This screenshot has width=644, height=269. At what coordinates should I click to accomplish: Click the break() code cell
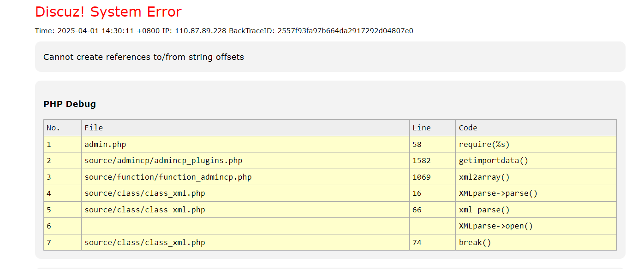pos(536,242)
